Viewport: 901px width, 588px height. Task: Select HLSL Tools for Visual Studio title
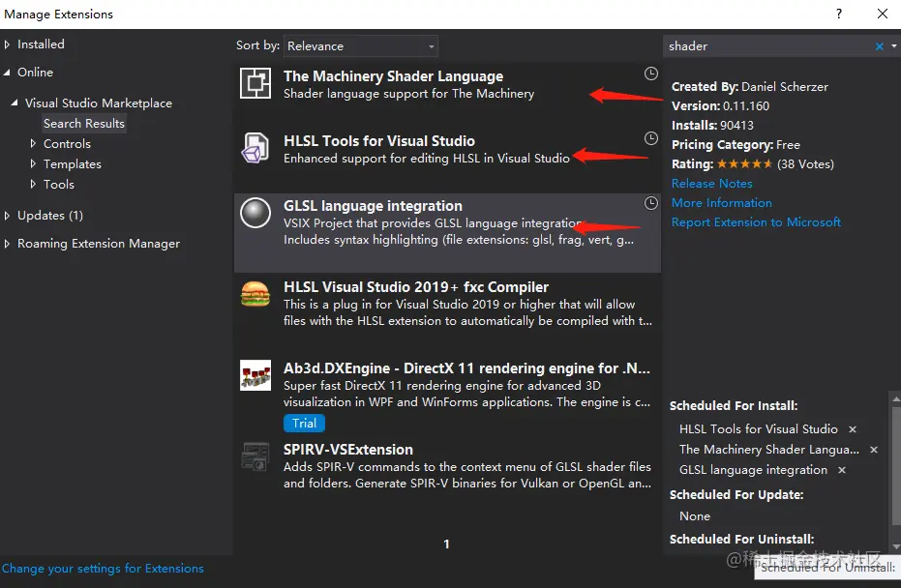[379, 141]
